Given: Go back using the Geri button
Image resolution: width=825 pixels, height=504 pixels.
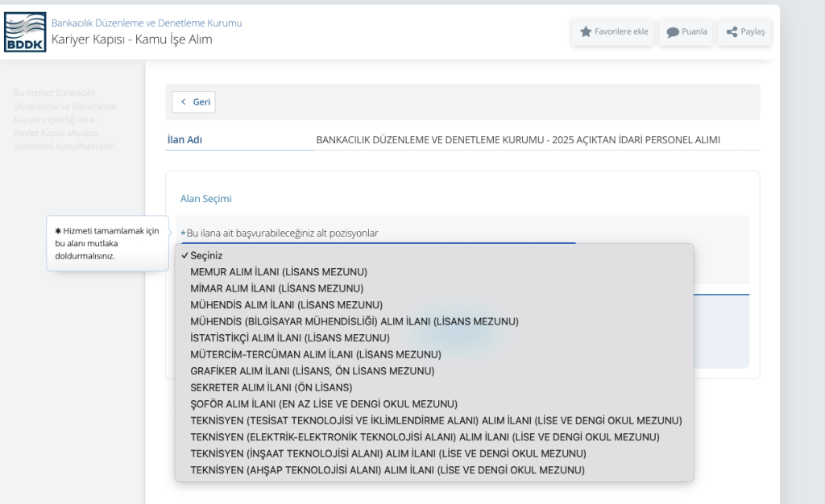Looking at the screenshot, I should [193, 102].
